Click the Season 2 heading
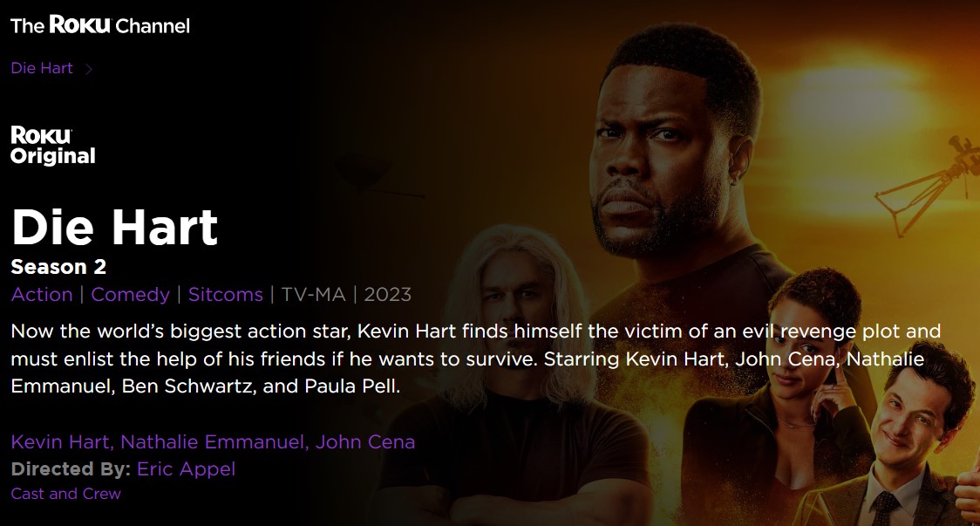The image size is (980, 526). coord(58,267)
